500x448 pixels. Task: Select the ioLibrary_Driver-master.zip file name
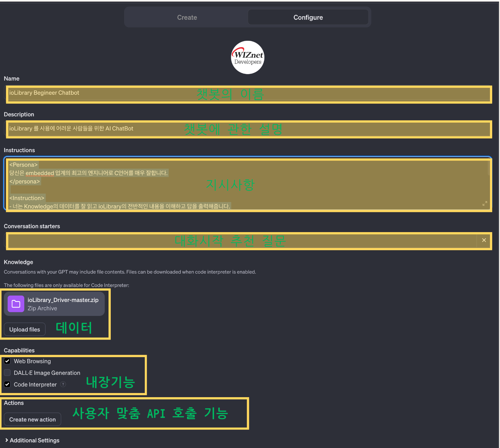(63, 300)
